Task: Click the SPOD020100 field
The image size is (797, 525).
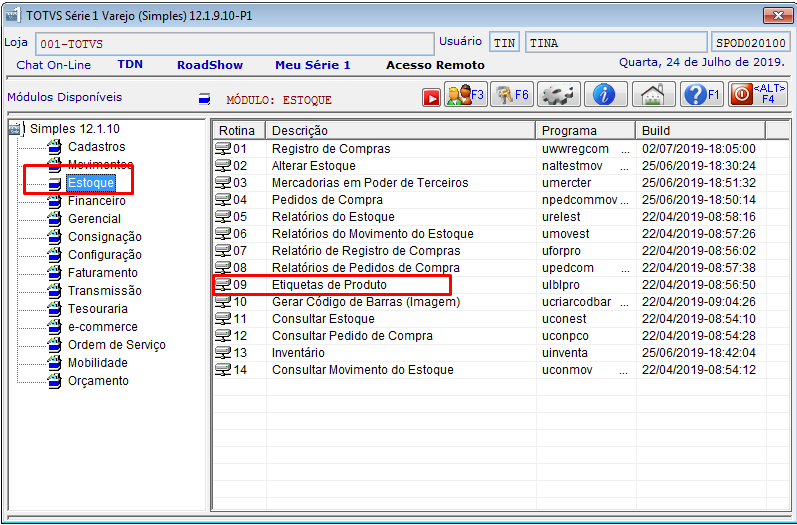Action: point(750,43)
